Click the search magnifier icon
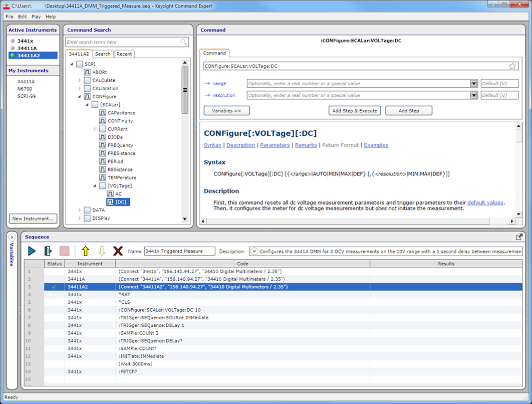This screenshot has height=404, width=532. [183, 42]
